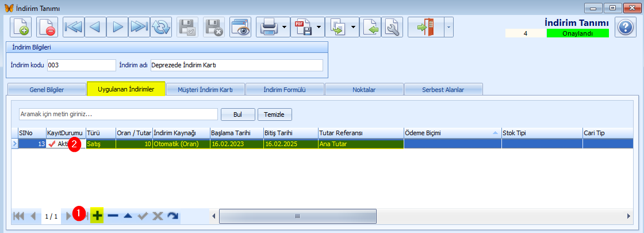Click the Ödeme Biçimi column header with sort arrow

(453, 133)
